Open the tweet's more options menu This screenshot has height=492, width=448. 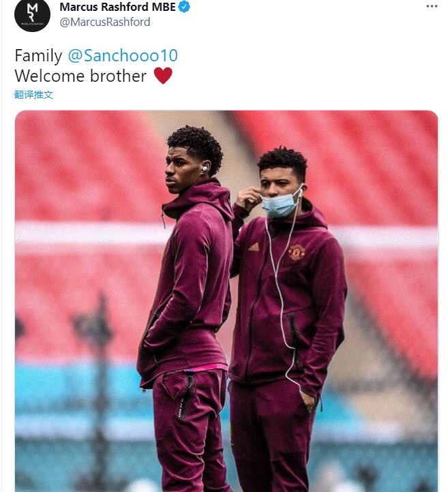[432, 6]
